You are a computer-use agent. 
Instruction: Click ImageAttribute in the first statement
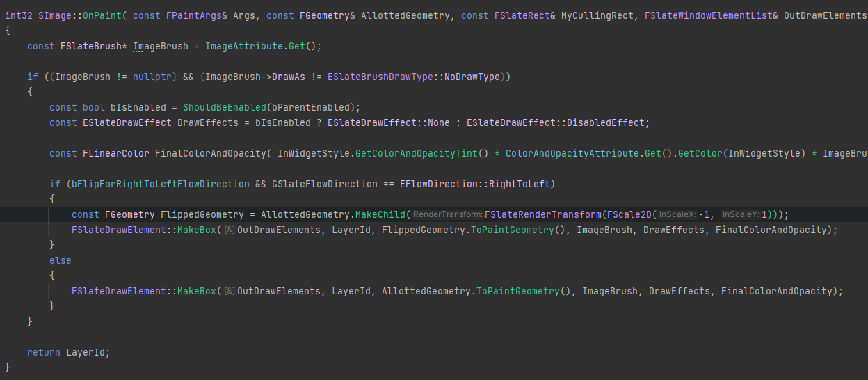pos(243,46)
